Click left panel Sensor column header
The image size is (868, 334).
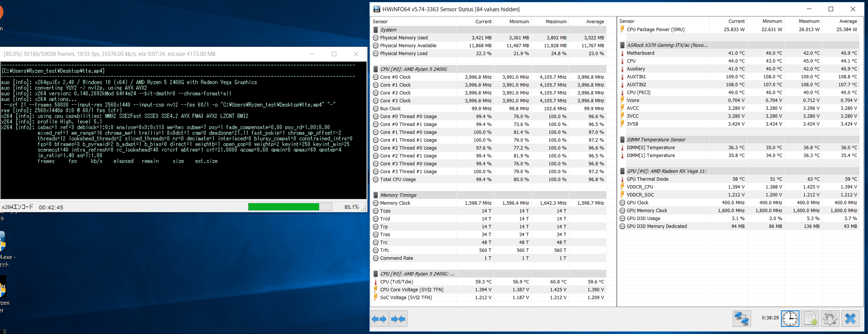(x=413, y=21)
